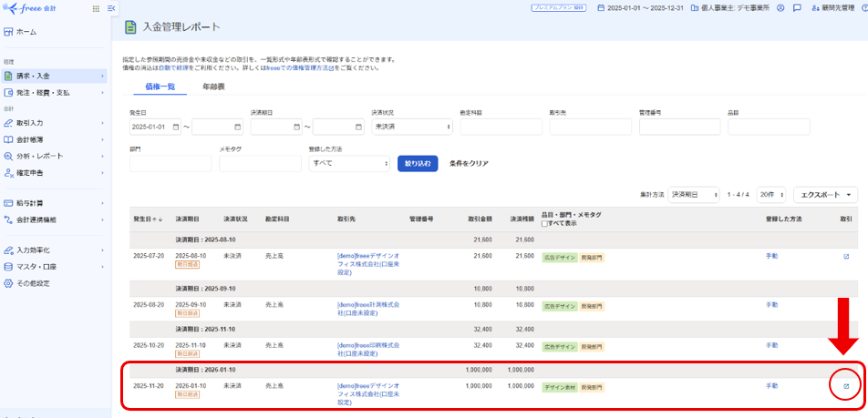Screen dimensions: 868x418
Task: Expand 会計連携機能 sidebar menu
Action: tap(53, 219)
